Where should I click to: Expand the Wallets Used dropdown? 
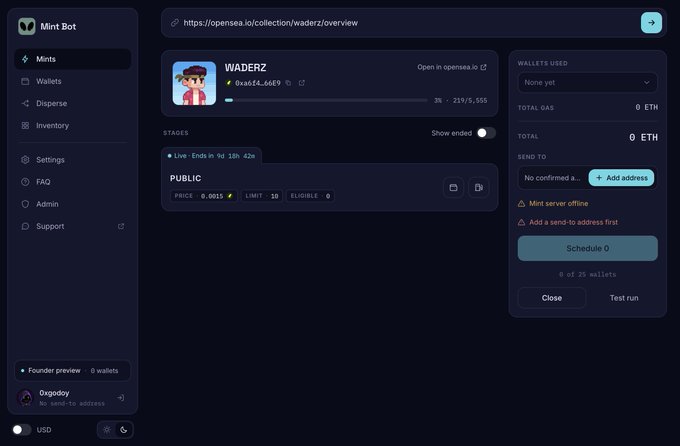click(588, 82)
